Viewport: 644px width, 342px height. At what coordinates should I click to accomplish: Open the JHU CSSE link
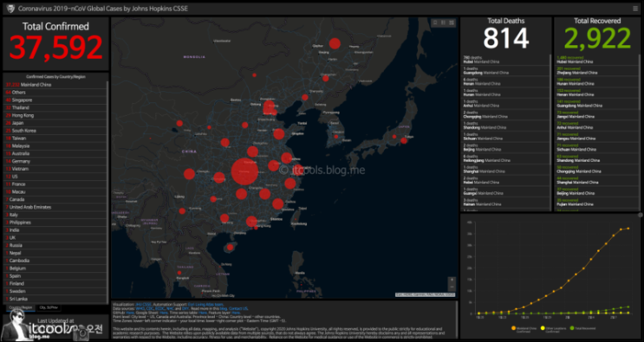pos(143,305)
